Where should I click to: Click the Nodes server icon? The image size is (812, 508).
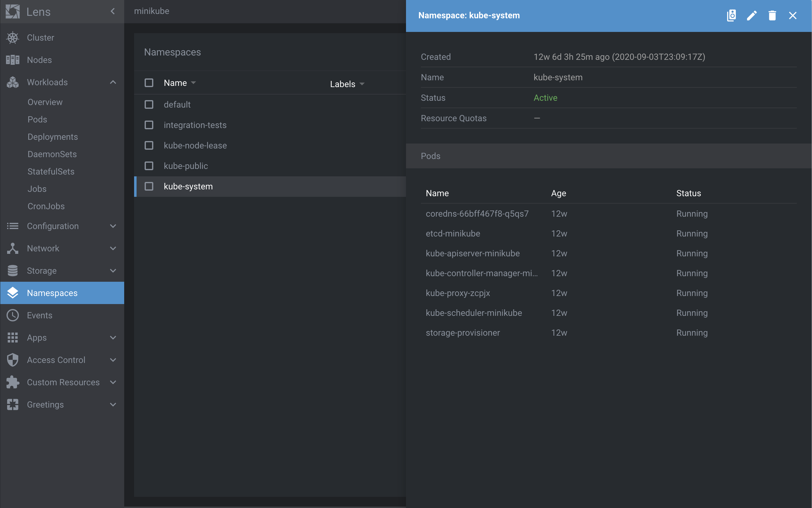[13, 60]
